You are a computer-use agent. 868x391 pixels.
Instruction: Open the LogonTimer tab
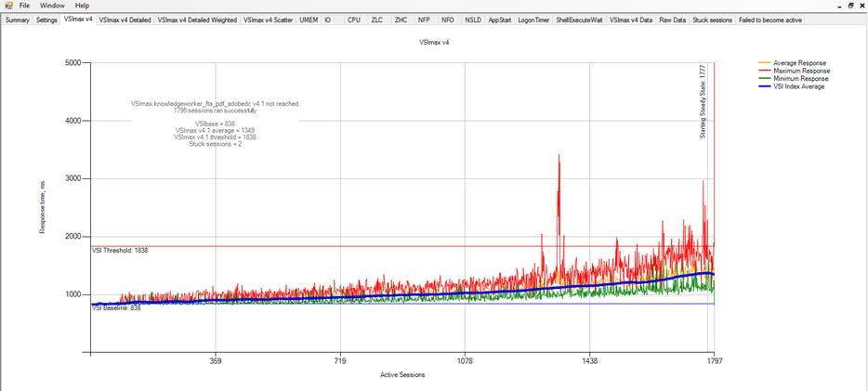[x=533, y=20]
